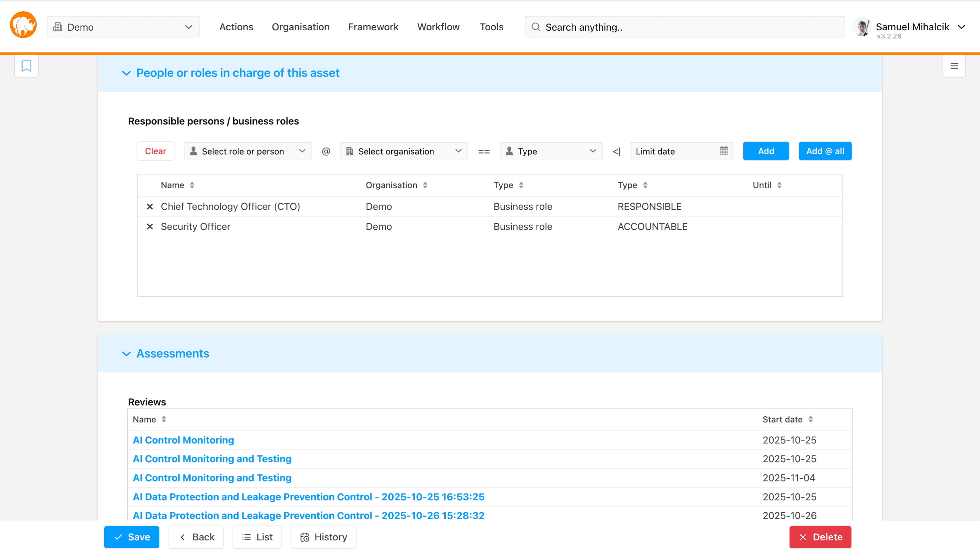This screenshot has height=553, width=980.
Task: Collapse the Assessments section
Action: click(126, 354)
